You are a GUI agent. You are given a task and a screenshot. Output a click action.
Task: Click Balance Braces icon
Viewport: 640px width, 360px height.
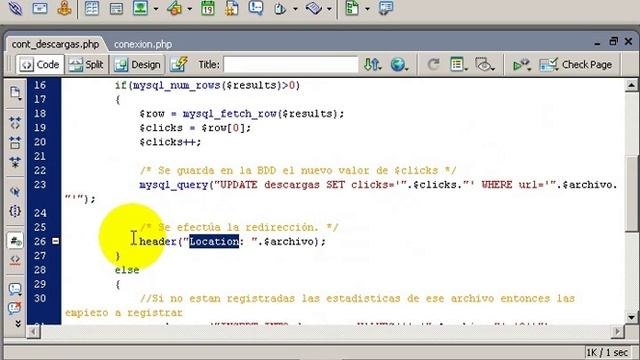[x=15, y=211]
